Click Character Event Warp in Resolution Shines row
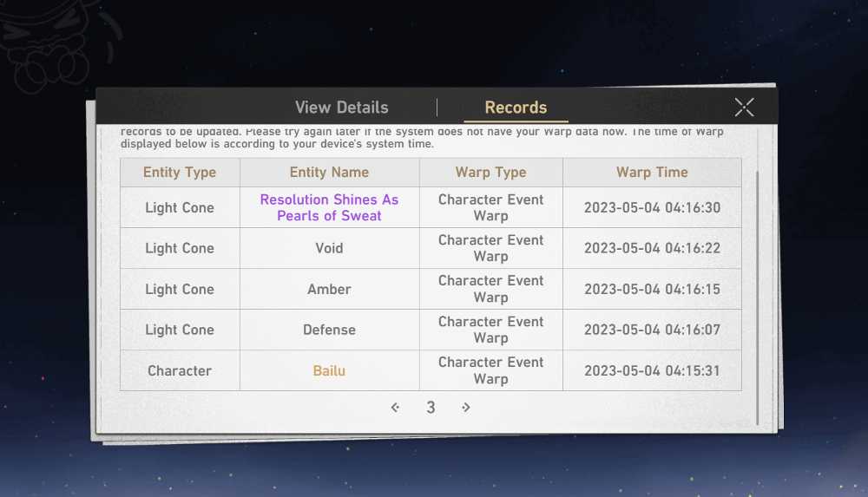Screen dimensions: 868x497 pos(491,207)
